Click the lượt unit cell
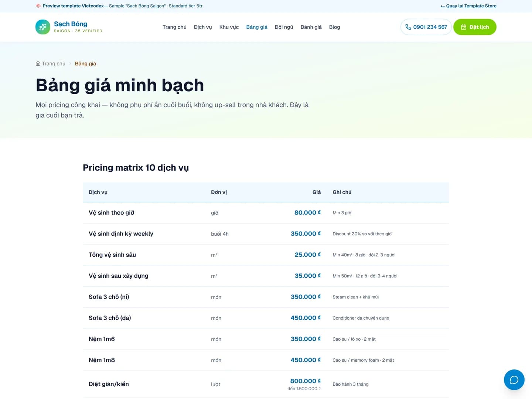532x399 pixels. pos(216,384)
